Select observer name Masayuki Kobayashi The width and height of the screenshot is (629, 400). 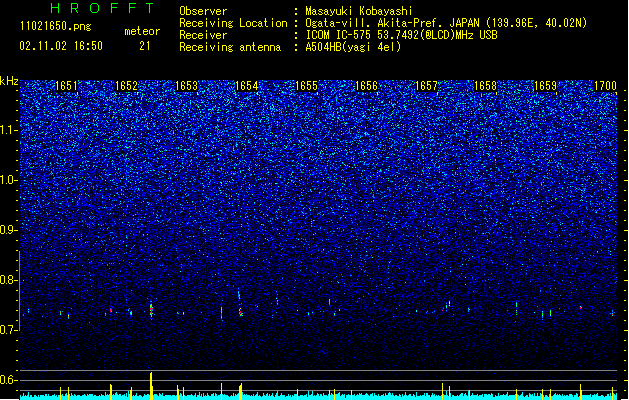tap(359, 11)
